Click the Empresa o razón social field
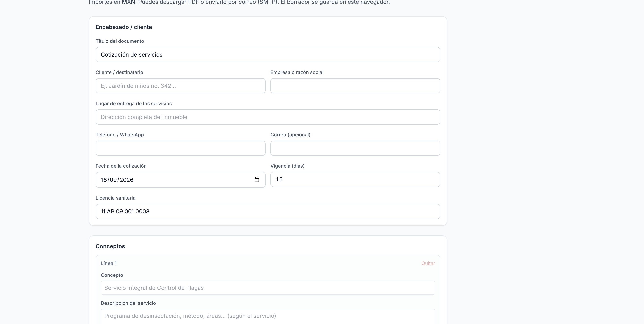The height and width of the screenshot is (324, 644). pos(355,86)
